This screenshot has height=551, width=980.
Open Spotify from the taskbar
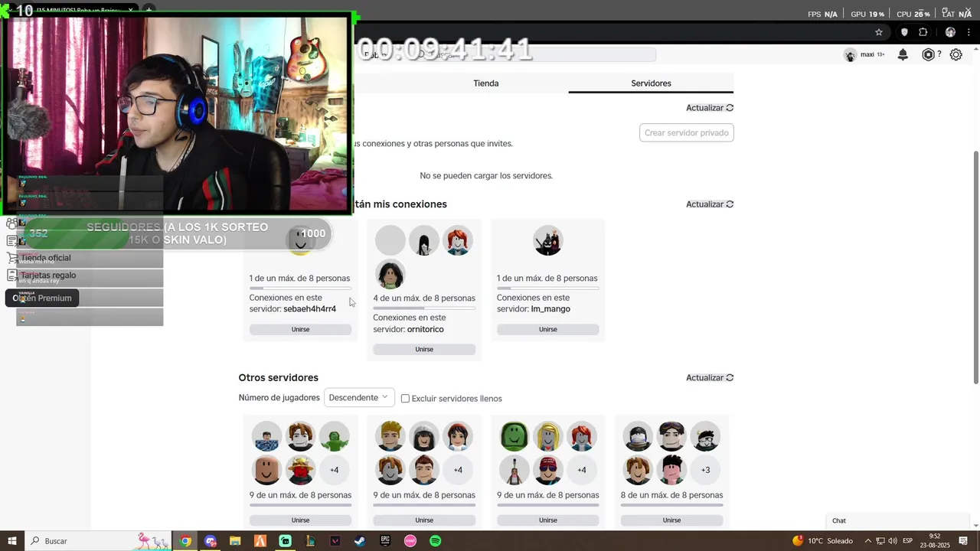tap(435, 541)
